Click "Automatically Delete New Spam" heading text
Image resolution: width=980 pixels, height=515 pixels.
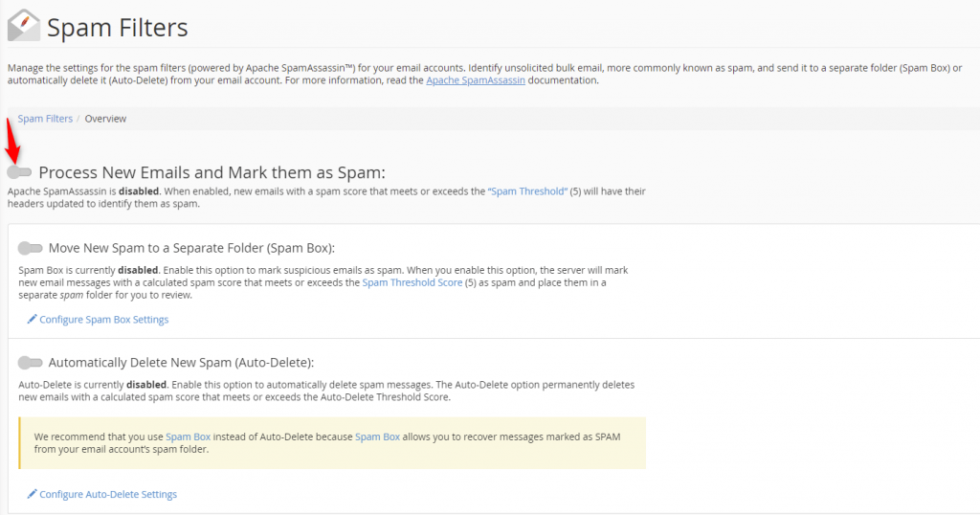click(x=181, y=363)
